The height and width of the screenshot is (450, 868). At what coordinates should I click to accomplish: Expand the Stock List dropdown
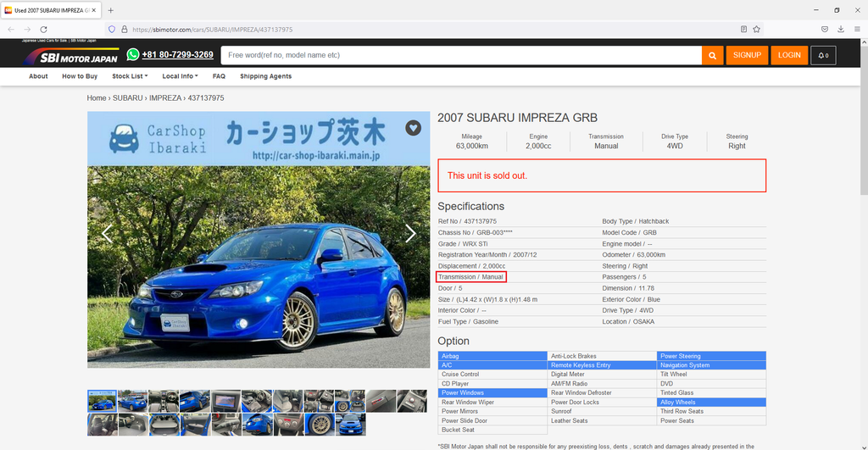point(130,76)
